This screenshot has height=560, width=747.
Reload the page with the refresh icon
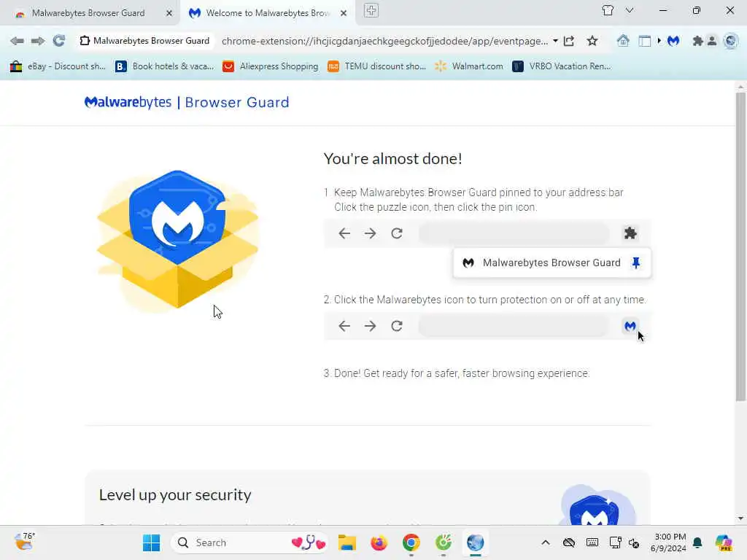click(58, 41)
